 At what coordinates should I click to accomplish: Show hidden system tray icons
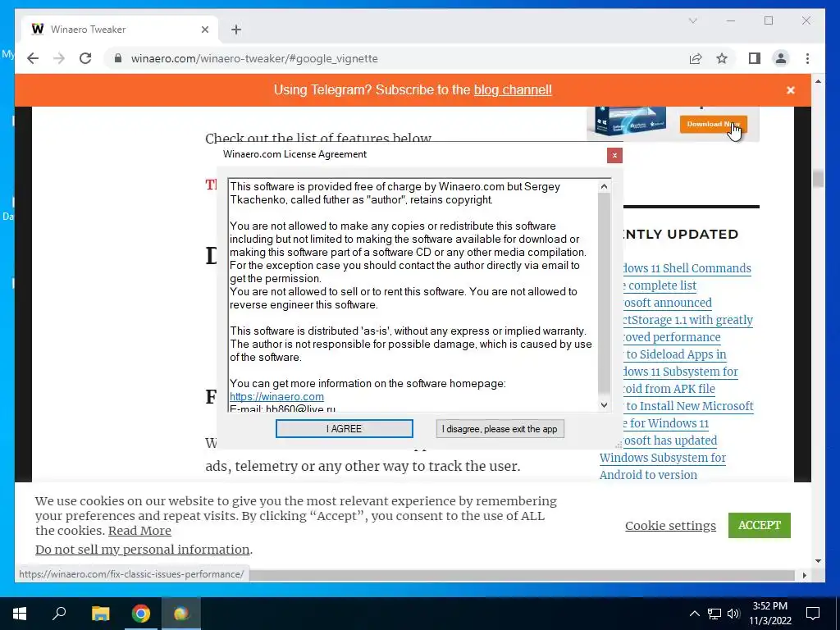click(x=694, y=614)
